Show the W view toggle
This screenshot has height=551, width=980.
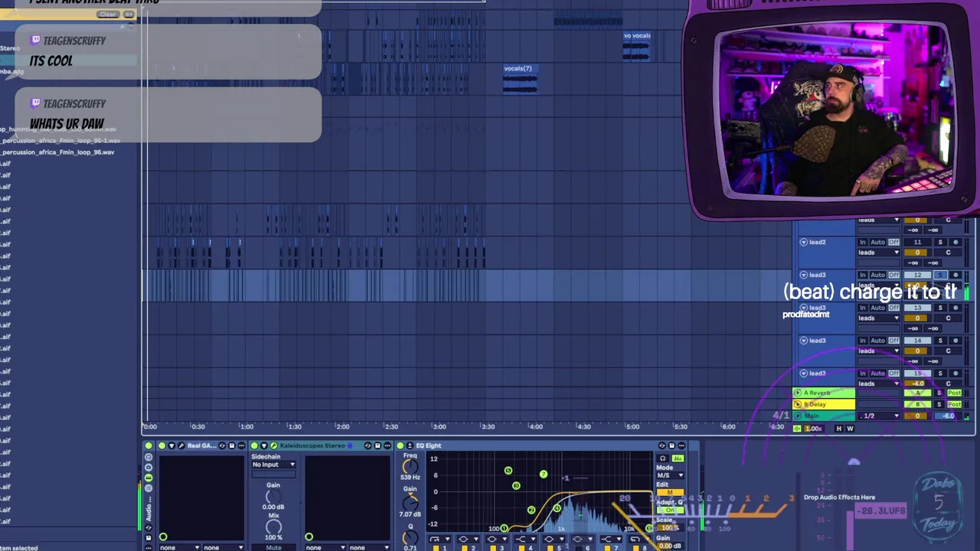pos(850,429)
